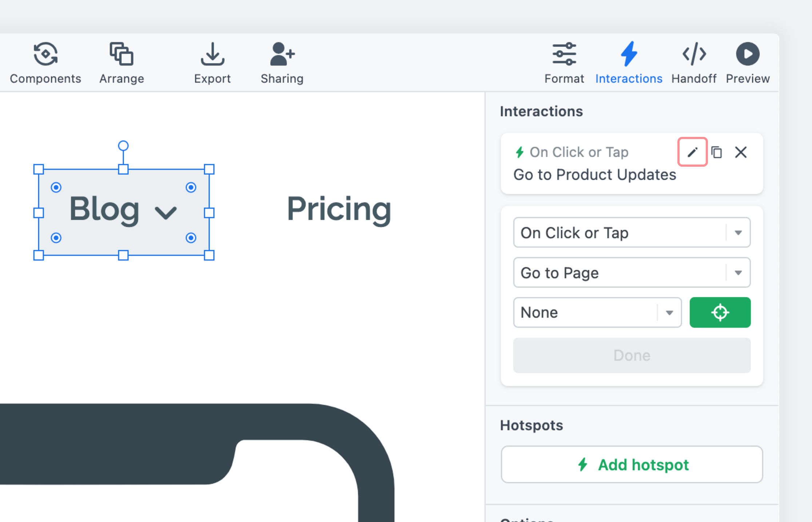The image size is (812, 522).
Task: Edit the On Click or Tap interaction
Action: point(692,152)
